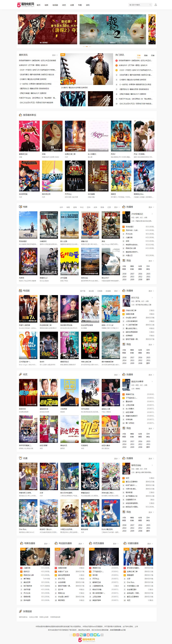Image resolution: width=172 pixels, height=644 pixels.
Task: Open 动漫 in the top navigation
Action: [x=72, y=5]
